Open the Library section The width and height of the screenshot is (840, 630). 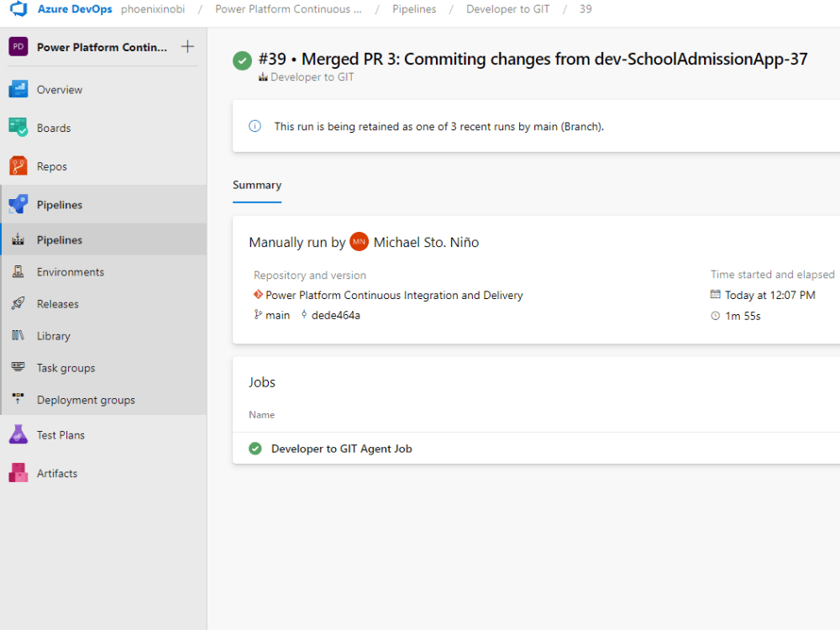(54, 335)
